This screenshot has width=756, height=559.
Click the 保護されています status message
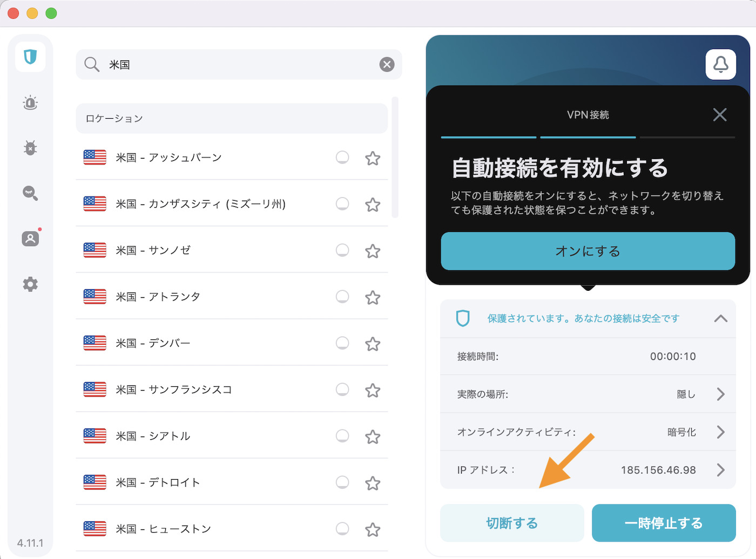[584, 318]
